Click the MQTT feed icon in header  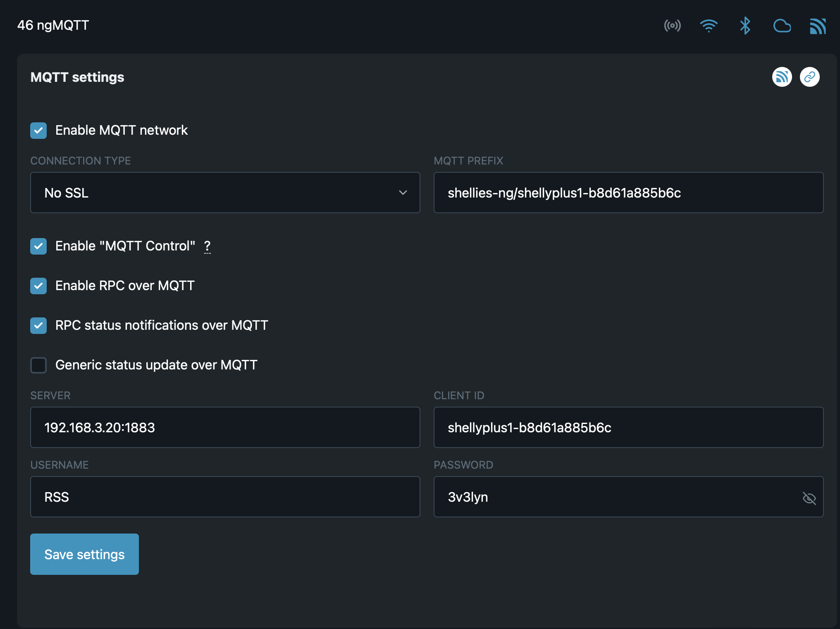(x=818, y=26)
